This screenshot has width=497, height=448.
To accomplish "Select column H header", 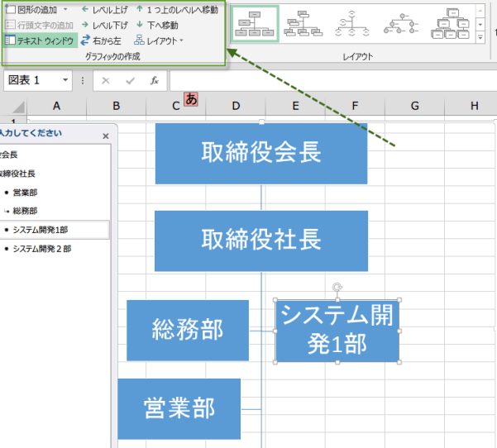I will (471, 106).
